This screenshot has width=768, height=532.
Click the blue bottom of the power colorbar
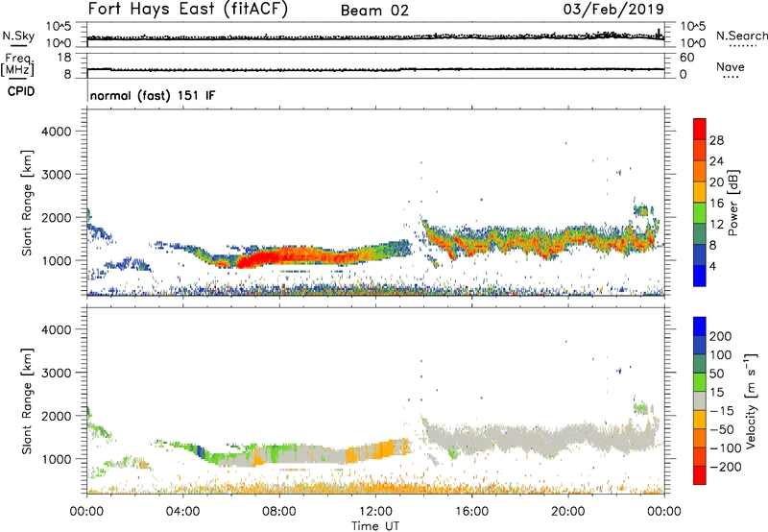click(700, 277)
